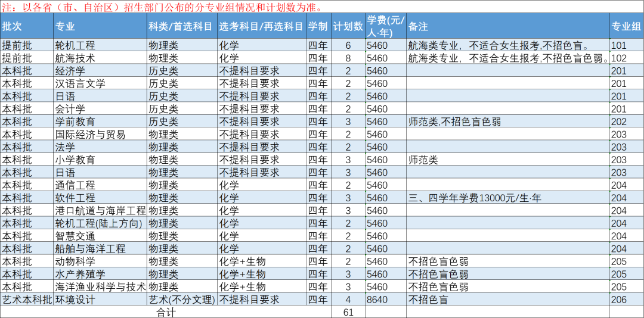644x318 pixels.
Task: Click the 专业 column header
Action: point(100,26)
